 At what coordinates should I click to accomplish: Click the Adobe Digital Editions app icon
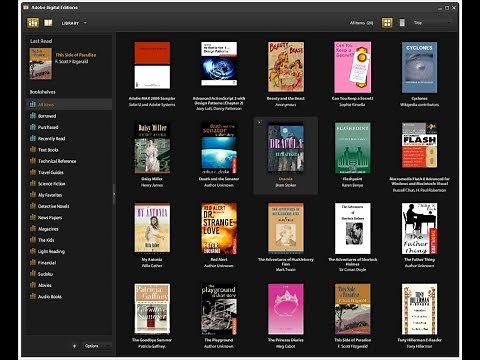pyautogui.click(x=26, y=7)
